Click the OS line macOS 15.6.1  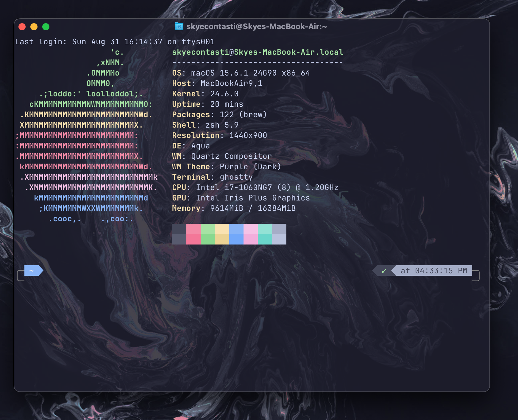(241, 73)
